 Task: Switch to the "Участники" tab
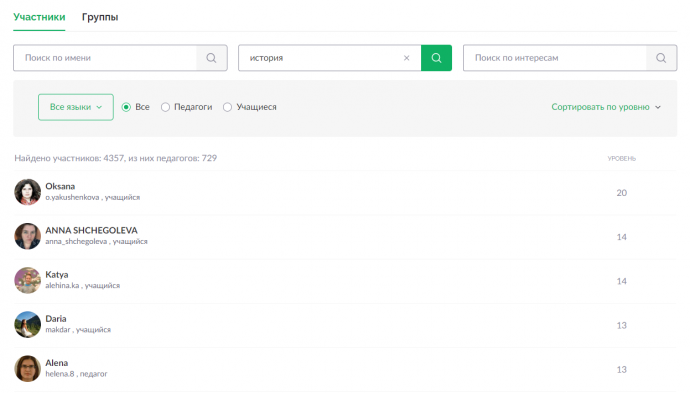click(x=39, y=17)
